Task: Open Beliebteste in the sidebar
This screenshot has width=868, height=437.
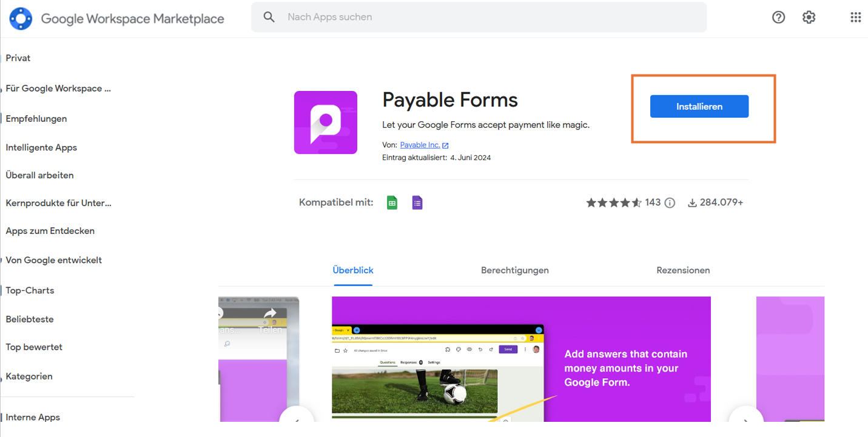Action: (30, 319)
